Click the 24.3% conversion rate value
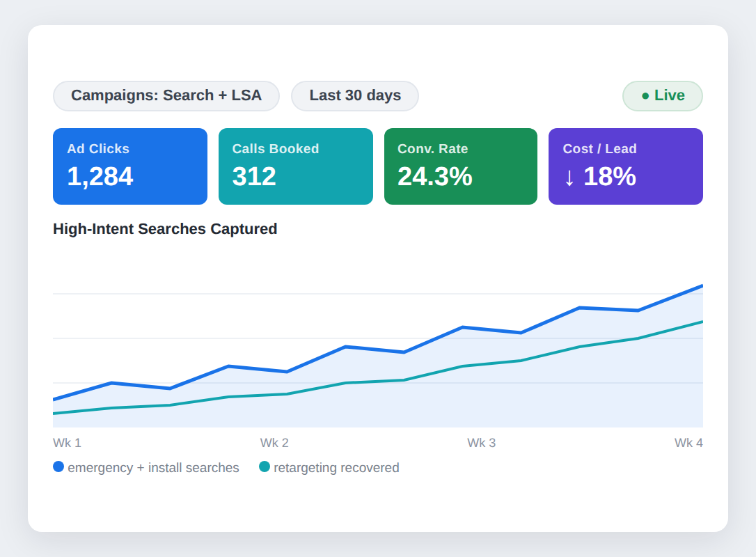 pyautogui.click(x=435, y=177)
